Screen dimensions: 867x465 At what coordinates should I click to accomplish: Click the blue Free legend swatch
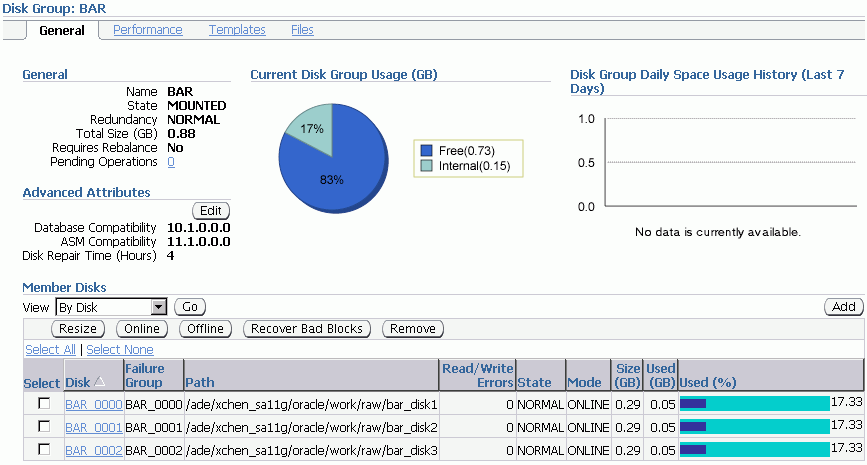[426, 150]
